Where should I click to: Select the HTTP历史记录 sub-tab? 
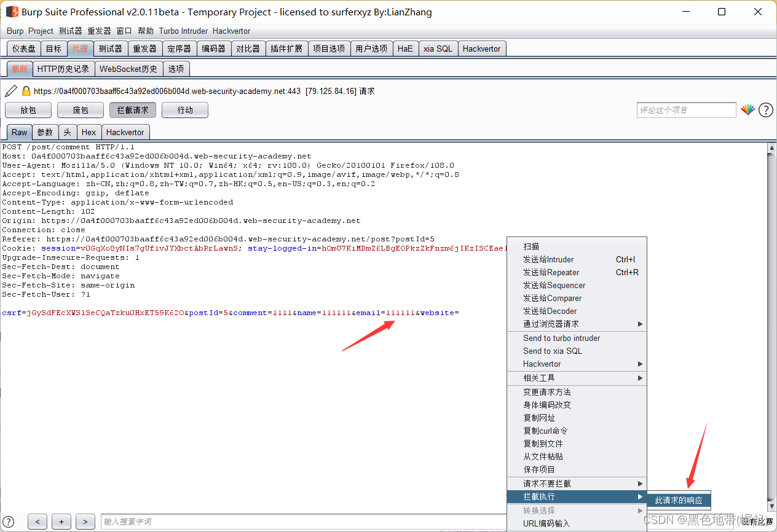click(x=63, y=69)
